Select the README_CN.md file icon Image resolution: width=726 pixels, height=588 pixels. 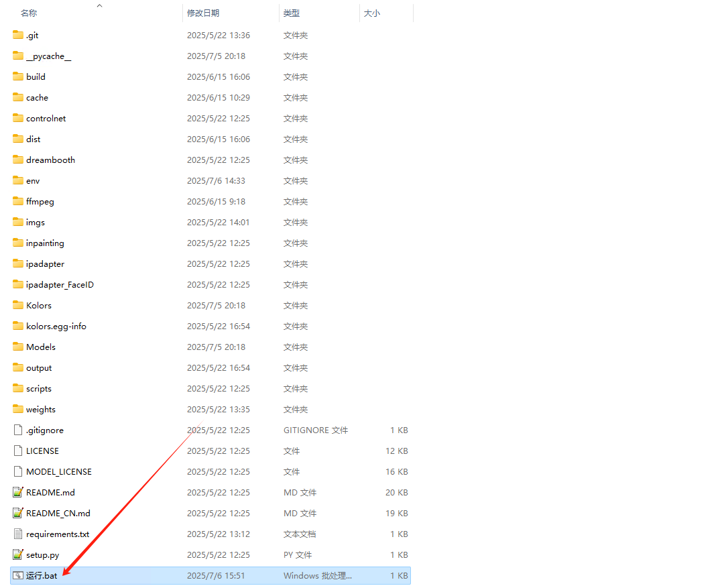(x=18, y=514)
